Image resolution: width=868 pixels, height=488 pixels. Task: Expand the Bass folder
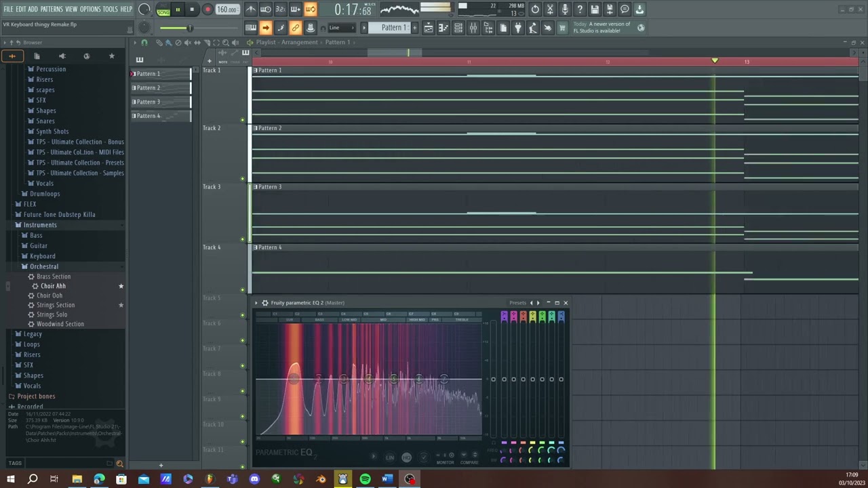36,235
